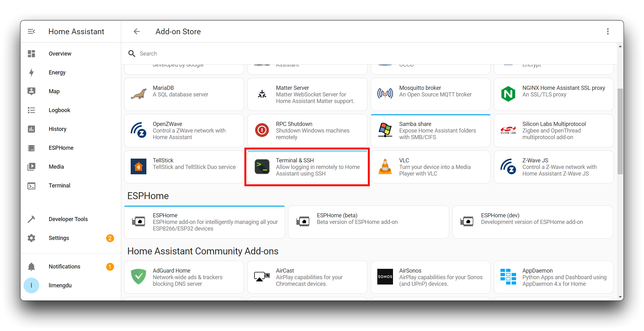This screenshot has width=644, height=331.
Task: Click 'Shutdown Windows machines remotely' text
Action: coord(313,134)
